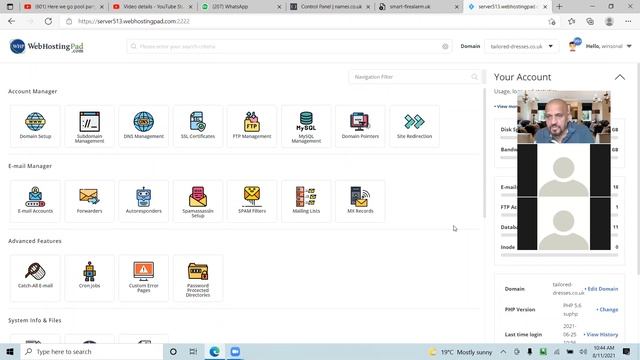Open Task View on the taskbar

click(193, 351)
